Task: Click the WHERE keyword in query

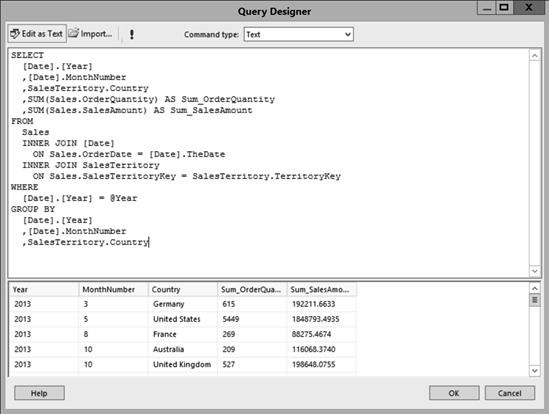Action: [x=25, y=187]
